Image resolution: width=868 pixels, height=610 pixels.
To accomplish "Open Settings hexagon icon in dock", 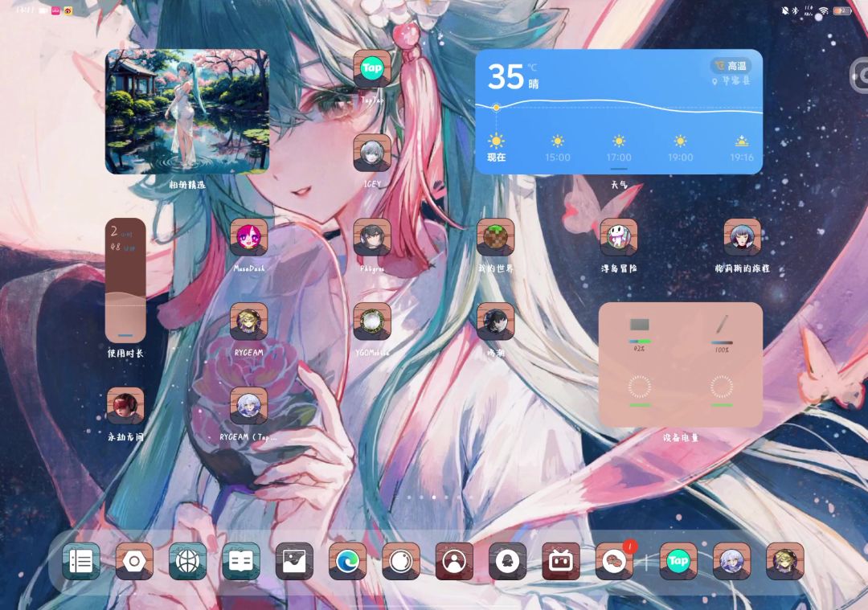I will tap(134, 561).
